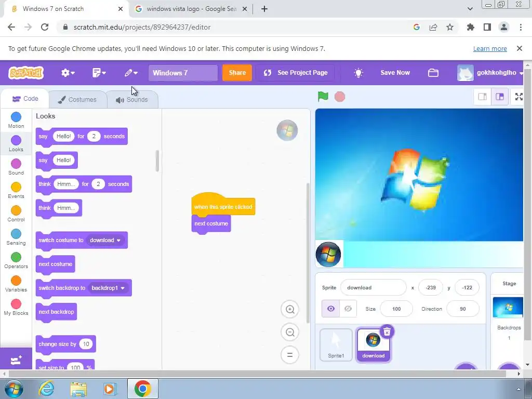Open a new browser tab
This screenshot has width=532, height=399.
click(x=264, y=9)
